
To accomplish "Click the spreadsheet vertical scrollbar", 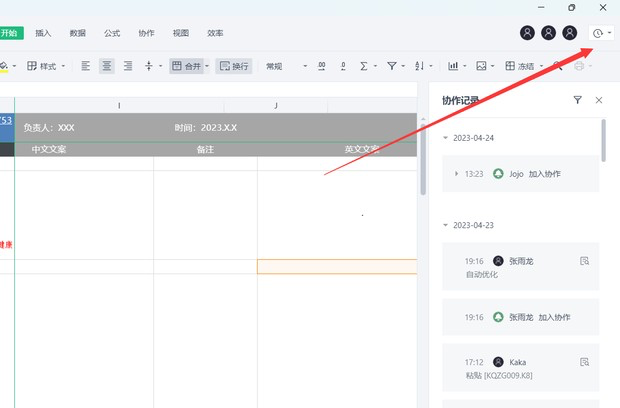I will (x=423, y=159).
